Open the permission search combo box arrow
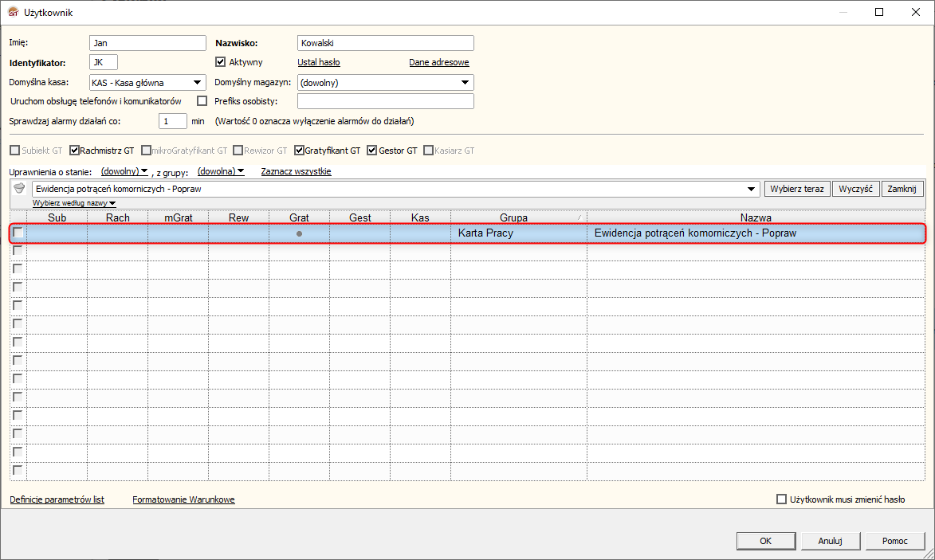This screenshot has width=935, height=560. click(x=752, y=189)
